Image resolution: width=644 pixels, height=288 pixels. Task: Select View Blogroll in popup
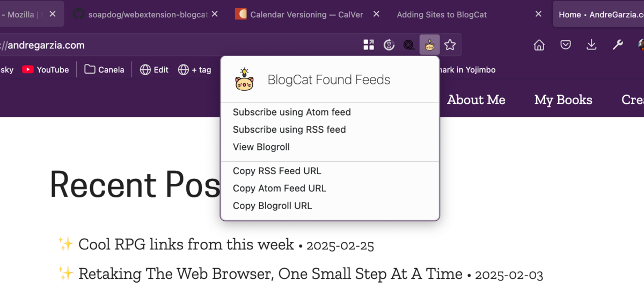(261, 147)
